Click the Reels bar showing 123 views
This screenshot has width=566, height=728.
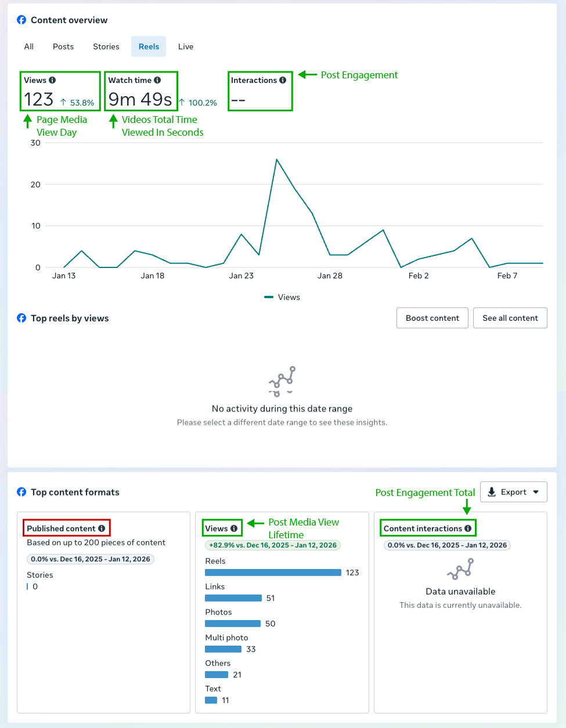pyautogui.click(x=273, y=573)
